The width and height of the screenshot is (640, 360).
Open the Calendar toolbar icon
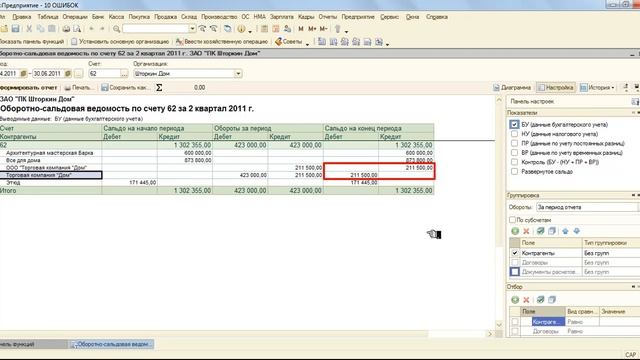(x=276, y=29)
